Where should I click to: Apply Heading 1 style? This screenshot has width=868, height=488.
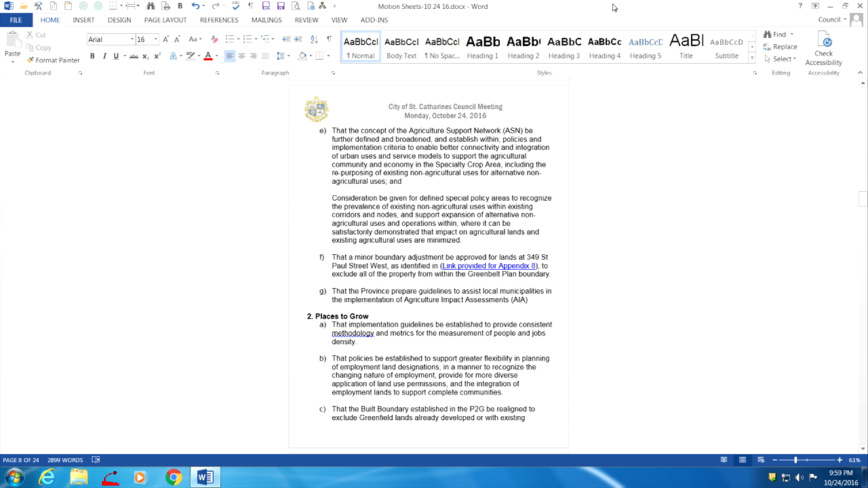pos(483,47)
